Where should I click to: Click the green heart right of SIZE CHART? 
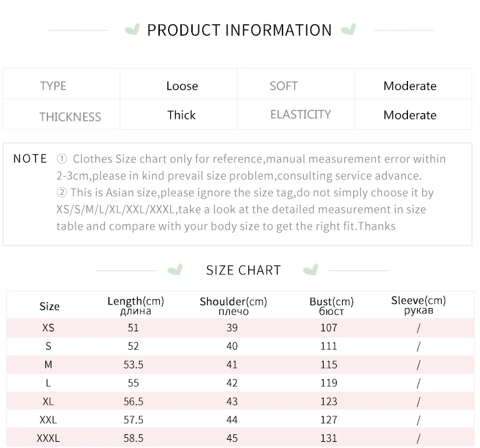pos(311,270)
